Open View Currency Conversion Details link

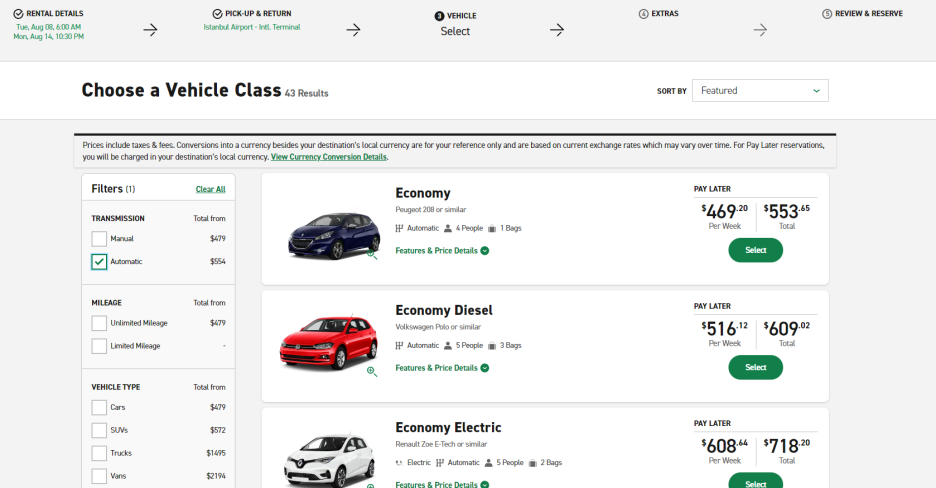click(329, 157)
